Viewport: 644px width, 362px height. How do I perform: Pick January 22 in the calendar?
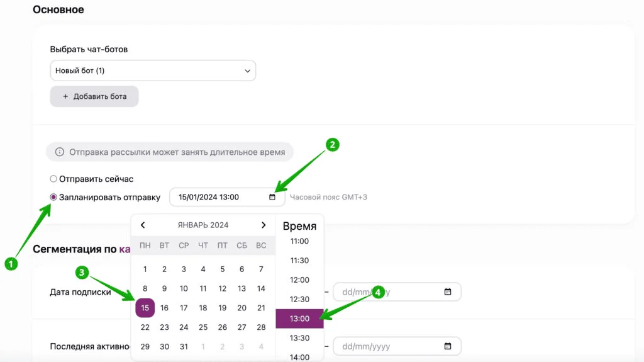pos(145,327)
